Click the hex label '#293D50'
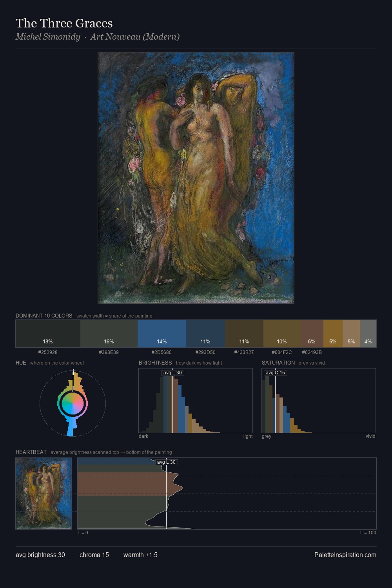Screen dimensions: 392x588 tap(205, 352)
